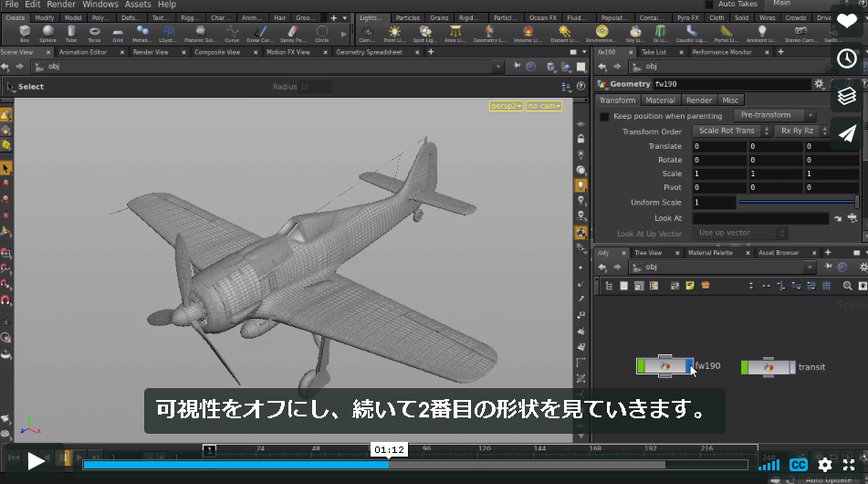The width and height of the screenshot is (868, 484).
Task: Play the video
Action: click(36, 461)
